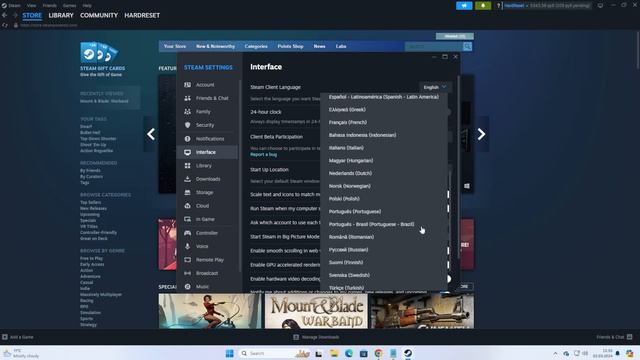The height and width of the screenshot is (360, 640).
Task: Open the Top Sellers category link
Action: (x=90, y=202)
